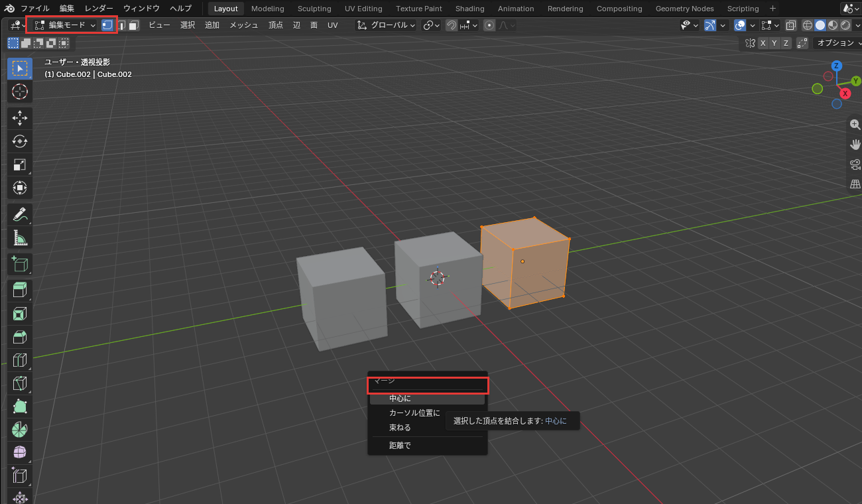Open the メッシュ menu
The width and height of the screenshot is (862, 504).
pyautogui.click(x=244, y=25)
